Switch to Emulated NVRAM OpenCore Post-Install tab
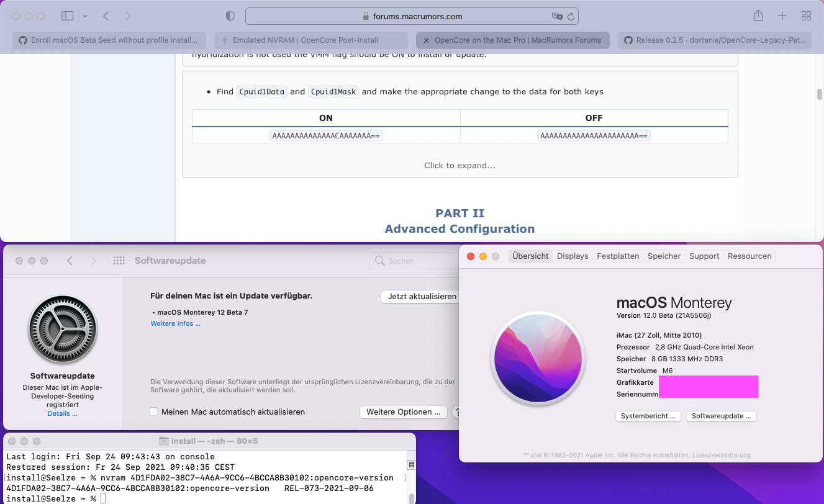This screenshot has width=824, height=504. [x=311, y=40]
